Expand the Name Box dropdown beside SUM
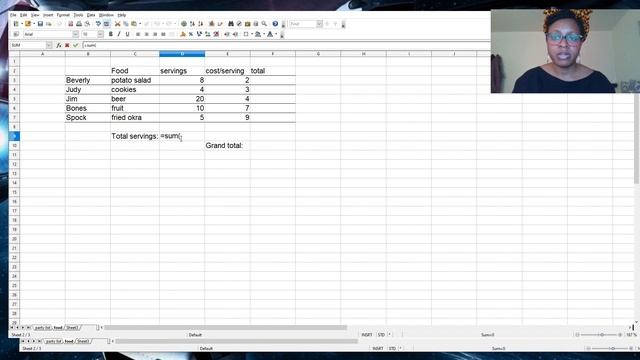This screenshot has height=360, width=640. [49, 45]
